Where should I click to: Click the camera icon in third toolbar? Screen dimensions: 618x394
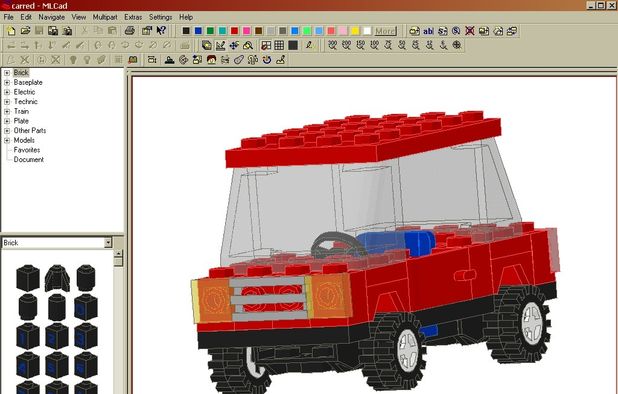pos(152,60)
